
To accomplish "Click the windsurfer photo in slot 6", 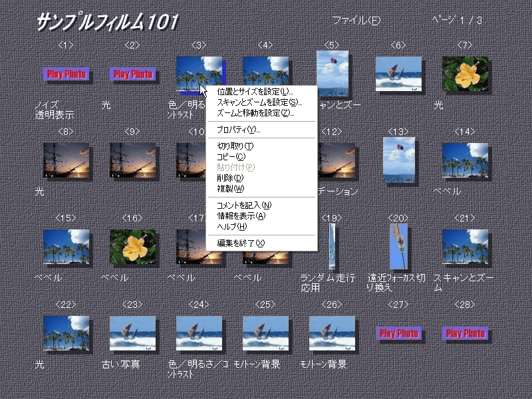I will click(x=398, y=73).
